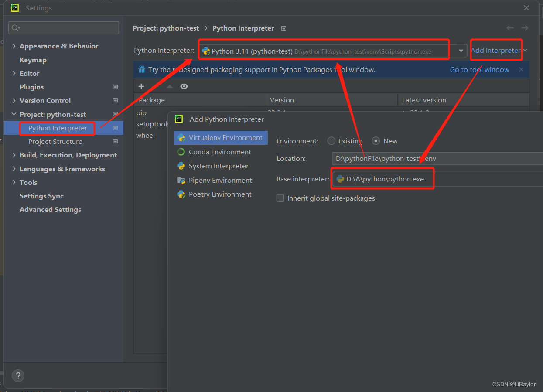Click the Package column header
This screenshot has height=392, width=543.
pos(200,100)
